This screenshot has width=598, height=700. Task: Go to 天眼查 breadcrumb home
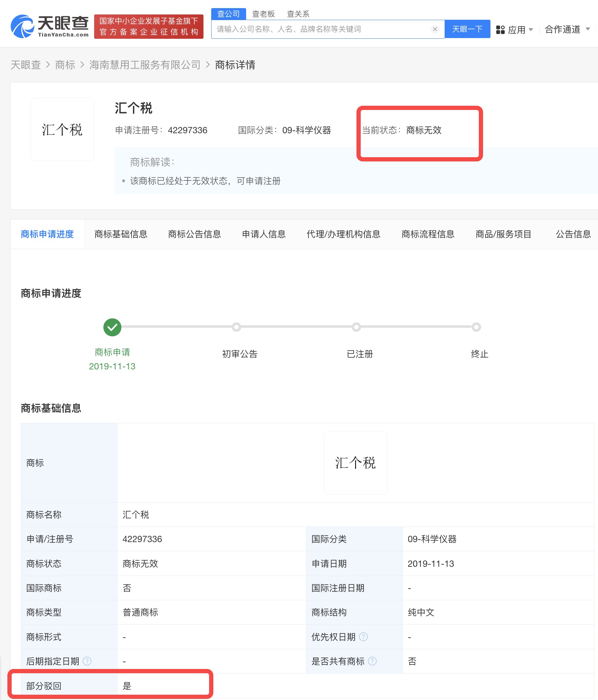(26, 65)
